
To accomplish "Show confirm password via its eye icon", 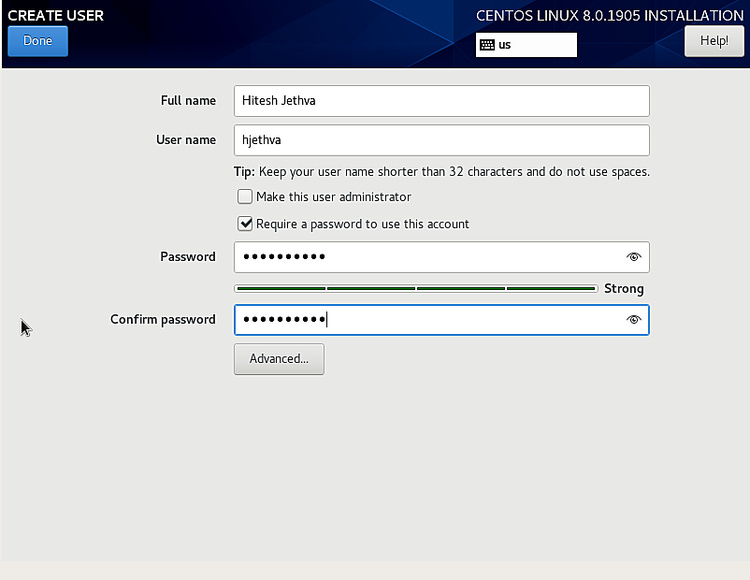I will 633,320.
